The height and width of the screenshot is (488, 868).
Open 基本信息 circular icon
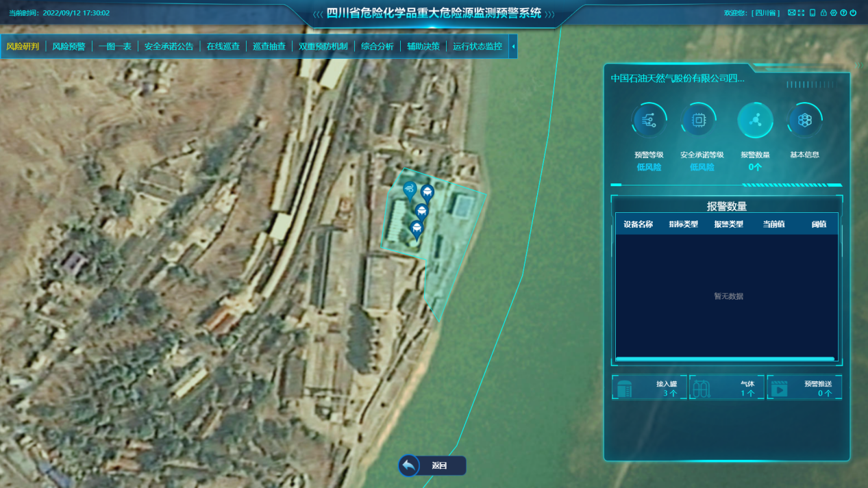[x=805, y=120]
